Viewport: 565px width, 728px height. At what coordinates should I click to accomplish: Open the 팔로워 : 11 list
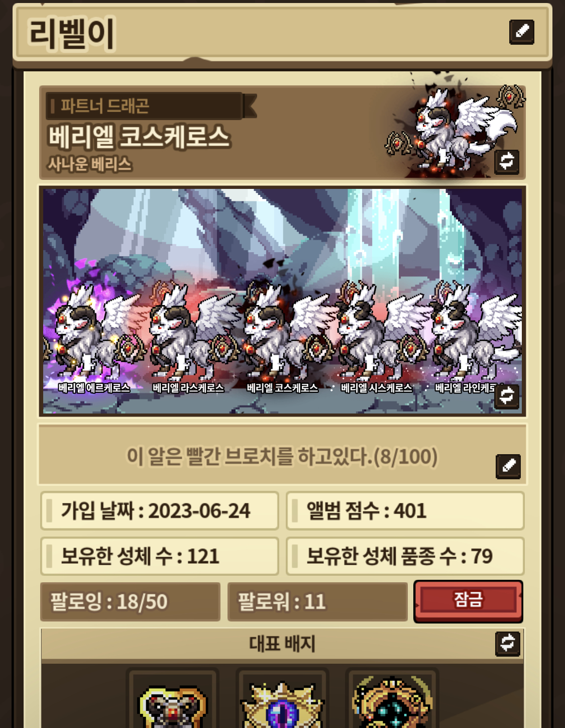click(317, 602)
